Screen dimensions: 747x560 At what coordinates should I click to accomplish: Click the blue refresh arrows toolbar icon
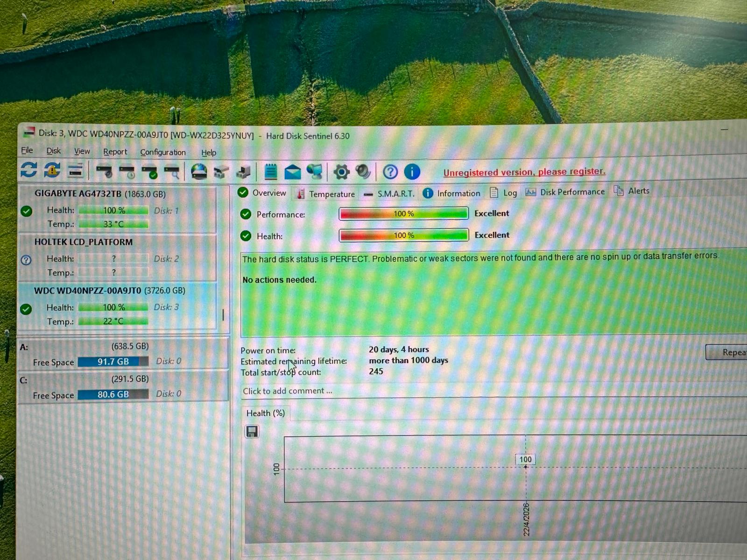(28, 170)
